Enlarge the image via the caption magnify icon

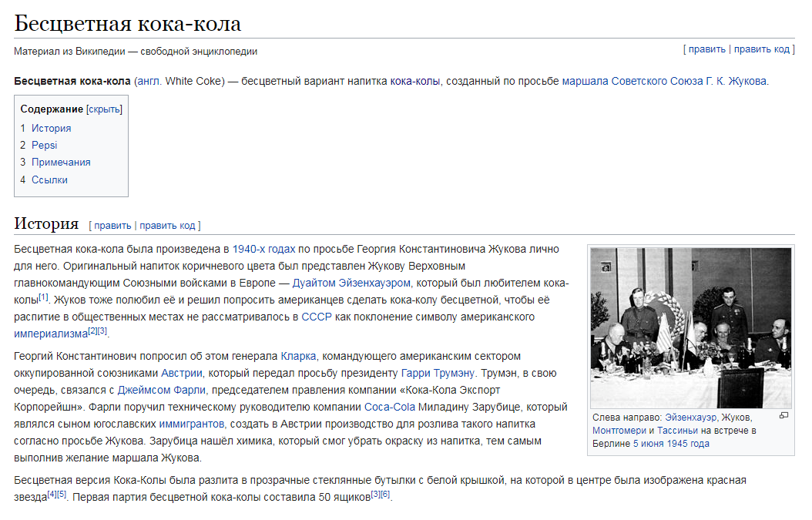783,415
